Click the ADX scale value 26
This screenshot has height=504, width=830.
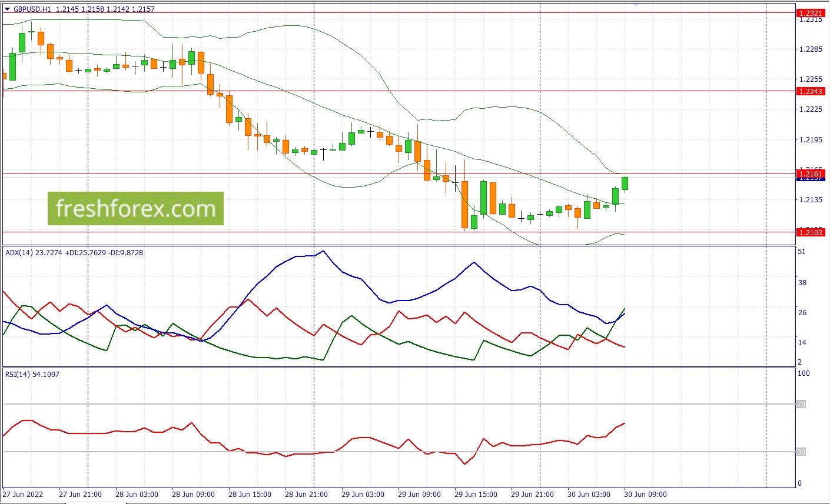[x=802, y=312]
